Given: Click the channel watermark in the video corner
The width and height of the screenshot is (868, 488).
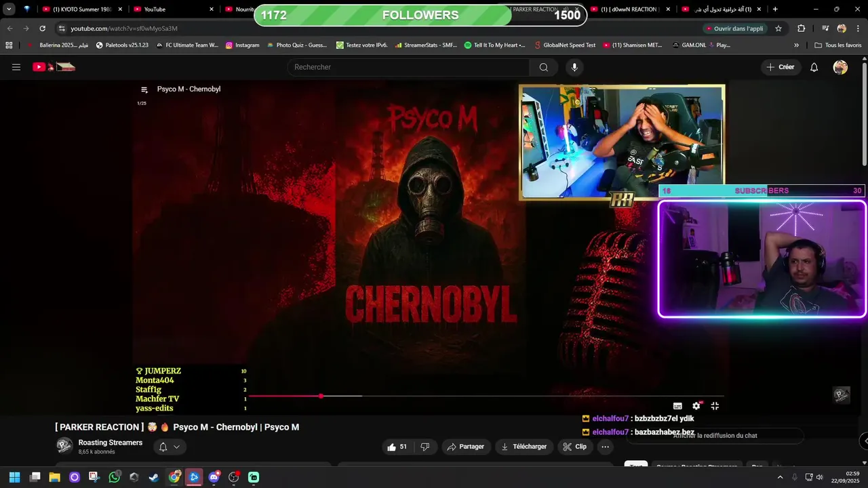Looking at the screenshot, I should click(x=842, y=395).
